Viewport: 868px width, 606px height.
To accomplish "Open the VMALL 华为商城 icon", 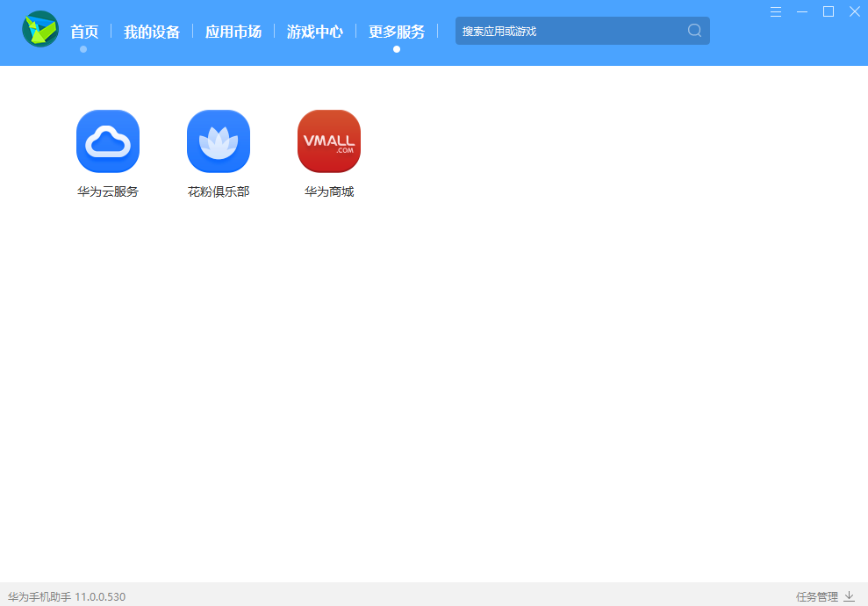I will [329, 141].
